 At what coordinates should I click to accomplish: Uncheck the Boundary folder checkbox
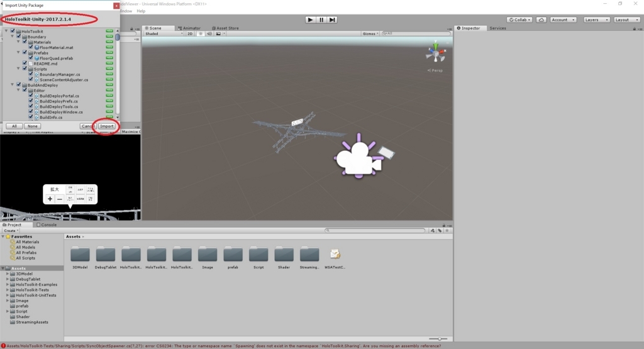tap(19, 36)
